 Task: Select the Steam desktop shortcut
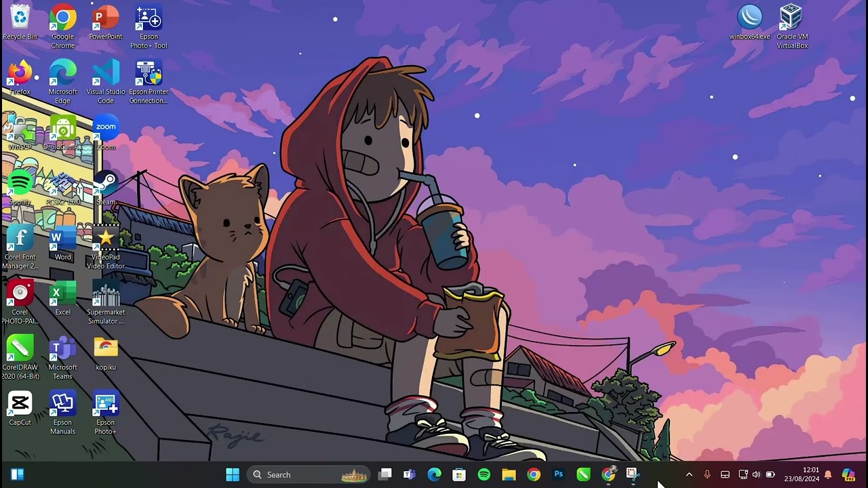(106, 188)
